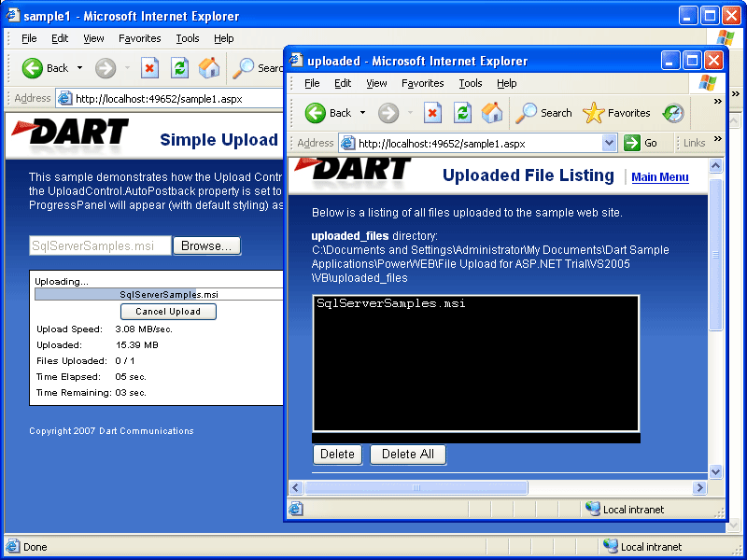The width and height of the screenshot is (747, 560).
Task: Click scroll right arrow in uploaded window
Action: [x=699, y=487]
